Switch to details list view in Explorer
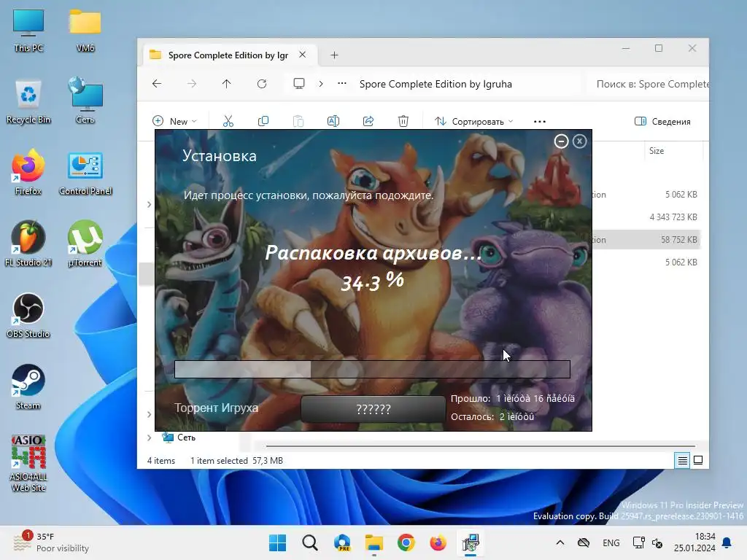 682,461
